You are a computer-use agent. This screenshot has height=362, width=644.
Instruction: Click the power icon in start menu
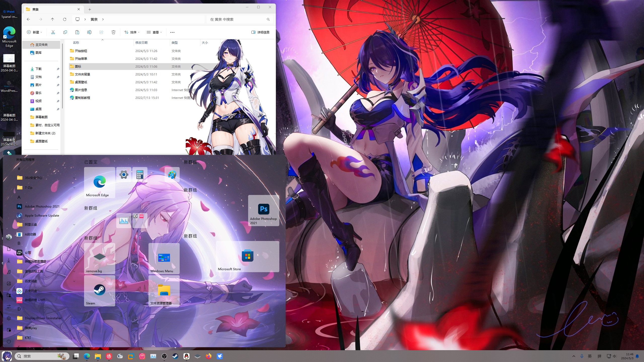pos(9,341)
